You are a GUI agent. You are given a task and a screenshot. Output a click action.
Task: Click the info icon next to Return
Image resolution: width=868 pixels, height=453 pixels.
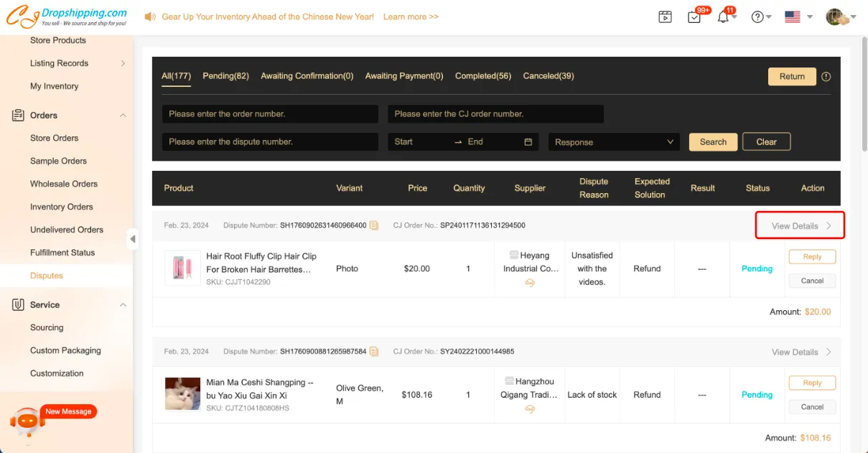(826, 77)
